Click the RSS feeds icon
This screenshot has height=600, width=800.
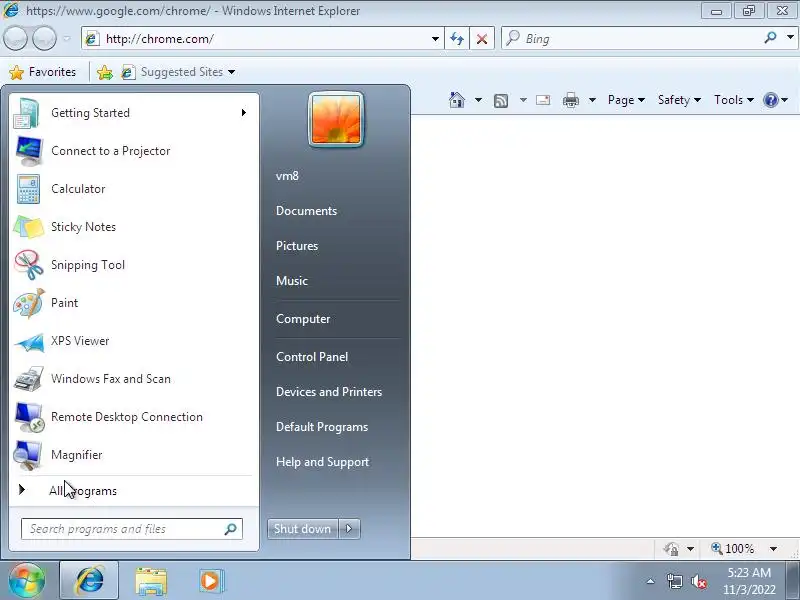[501, 101]
